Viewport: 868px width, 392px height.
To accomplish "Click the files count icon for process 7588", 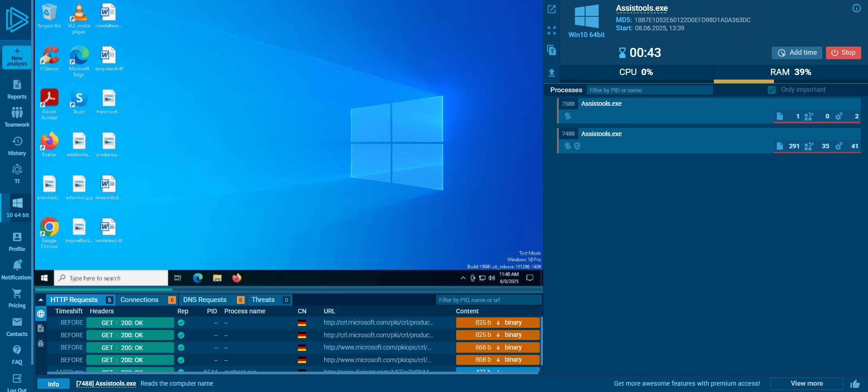I will click(779, 116).
